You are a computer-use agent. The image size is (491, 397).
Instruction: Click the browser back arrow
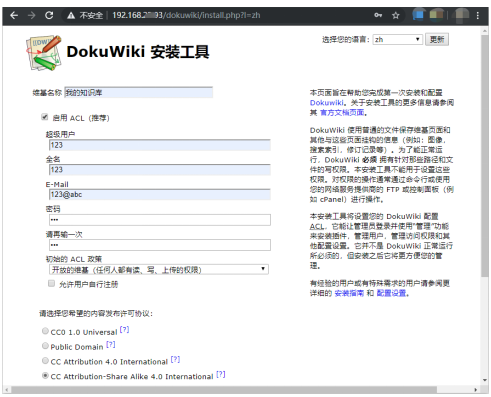14,15
